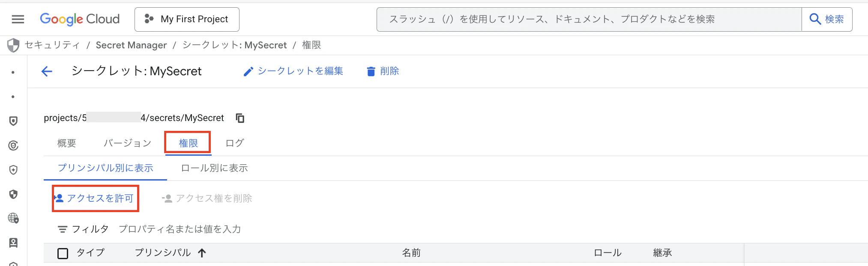
Task: Click the shield with sparkle sidebar icon
Action: (x=13, y=170)
